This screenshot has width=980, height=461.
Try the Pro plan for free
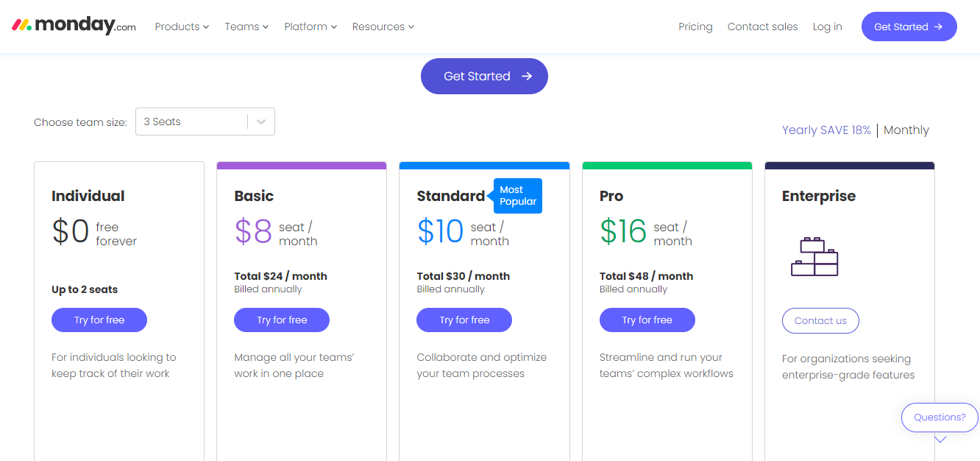(x=647, y=320)
